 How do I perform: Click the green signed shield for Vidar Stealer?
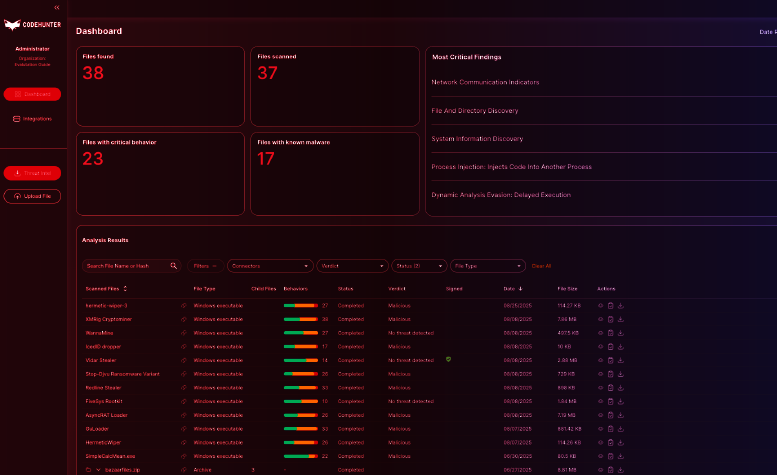coord(448,360)
